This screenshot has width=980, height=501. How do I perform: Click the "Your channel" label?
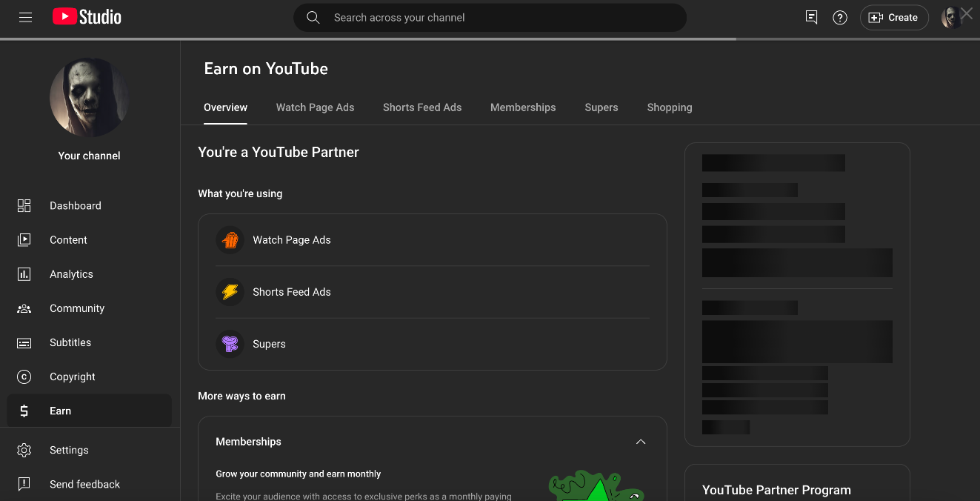tap(90, 156)
